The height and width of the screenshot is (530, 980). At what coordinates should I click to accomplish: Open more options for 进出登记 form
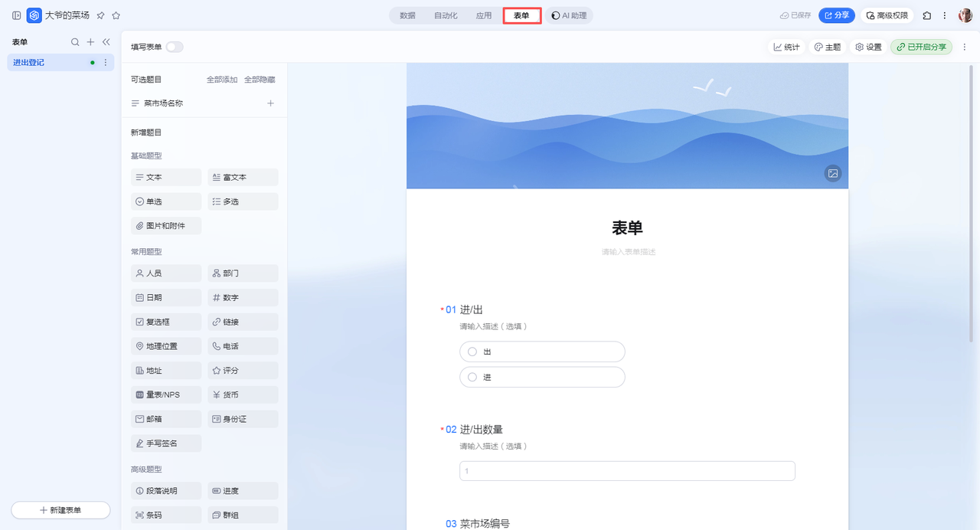click(x=106, y=63)
